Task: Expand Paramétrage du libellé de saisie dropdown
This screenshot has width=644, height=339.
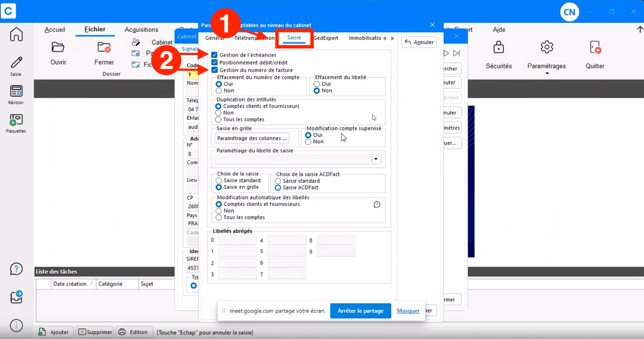Action: click(376, 159)
